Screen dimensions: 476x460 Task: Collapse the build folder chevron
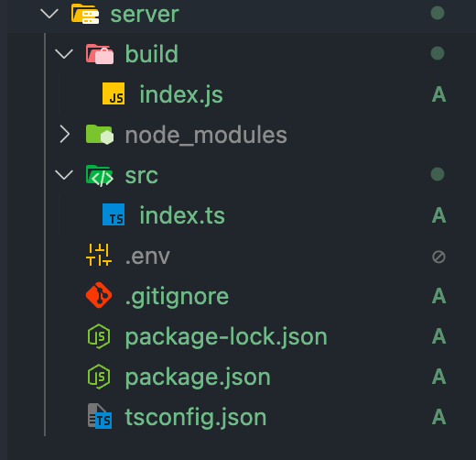(x=64, y=54)
